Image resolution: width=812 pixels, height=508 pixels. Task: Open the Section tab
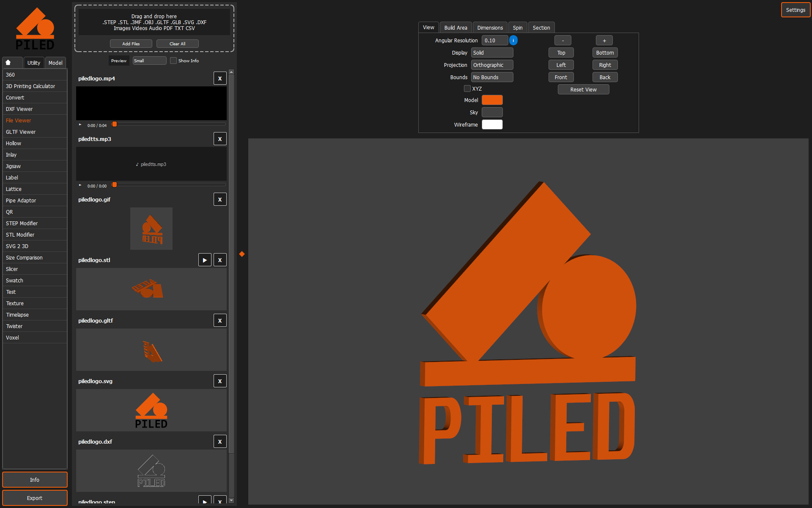[x=541, y=28]
